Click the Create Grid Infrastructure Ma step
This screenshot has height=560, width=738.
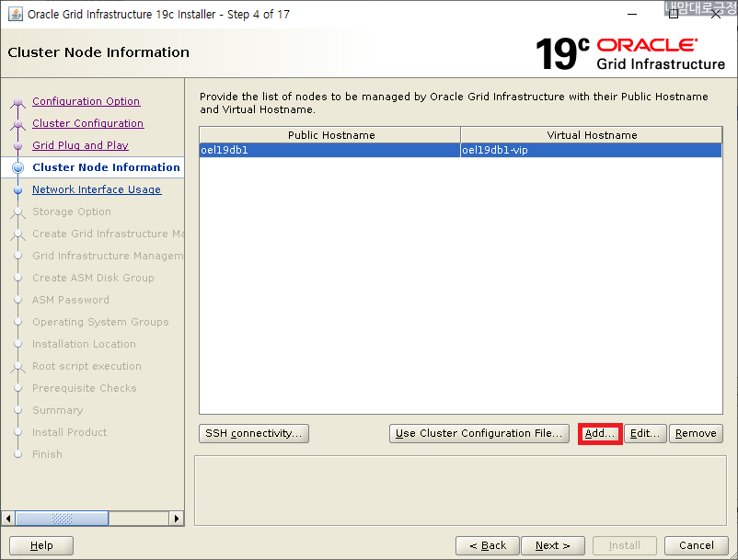(109, 234)
